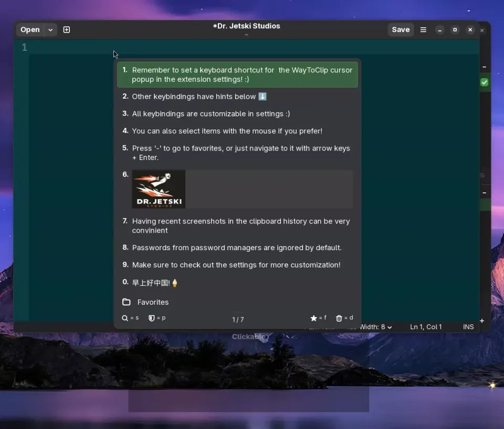Select item 2 'Other keybindings have hints below'
Viewport: 504px width, 429px height.
click(237, 96)
